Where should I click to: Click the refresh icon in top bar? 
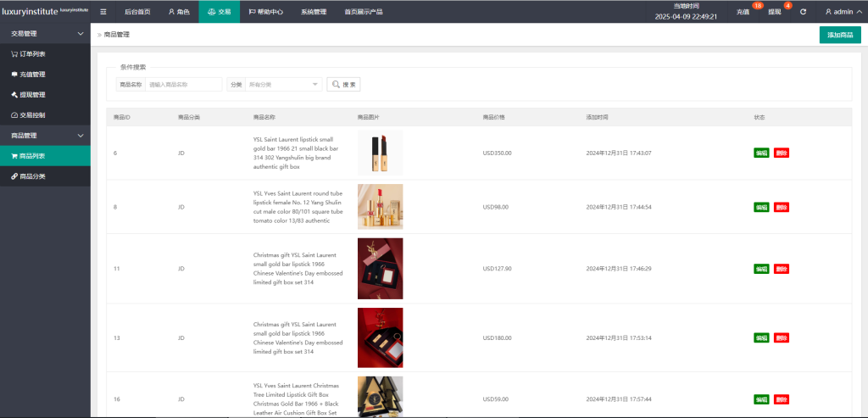pos(804,12)
